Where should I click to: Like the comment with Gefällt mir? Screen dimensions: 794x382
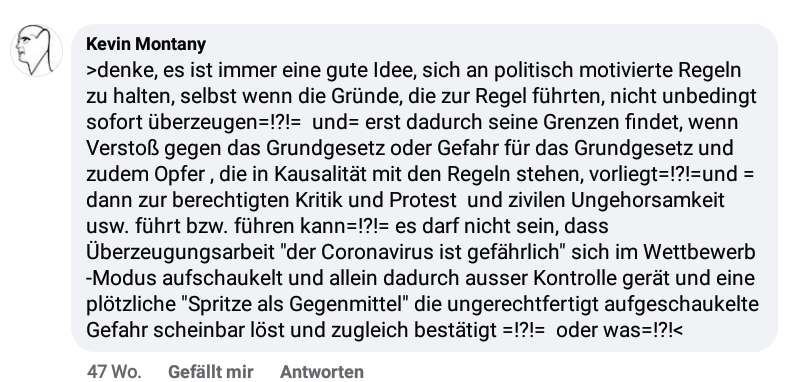pos(211,372)
